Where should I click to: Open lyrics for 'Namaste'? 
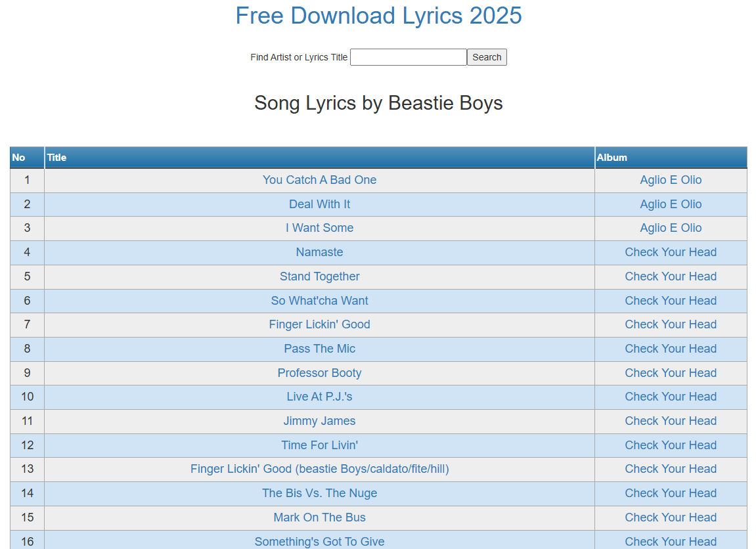319,252
